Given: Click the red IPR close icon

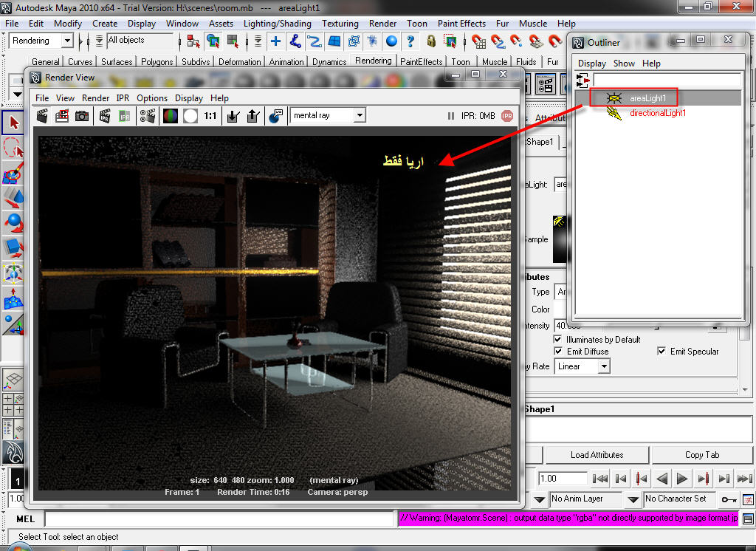Looking at the screenshot, I should (x=507, y=116).
